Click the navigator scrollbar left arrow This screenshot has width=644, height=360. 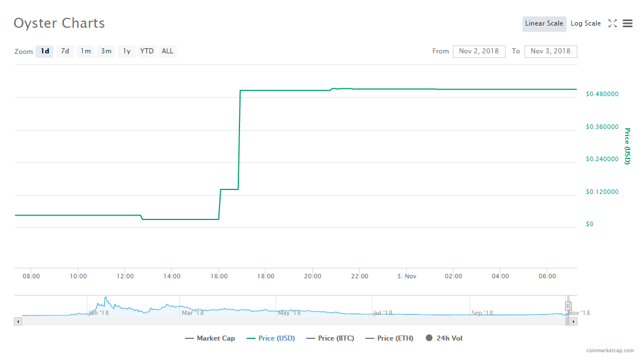point(18,321)
